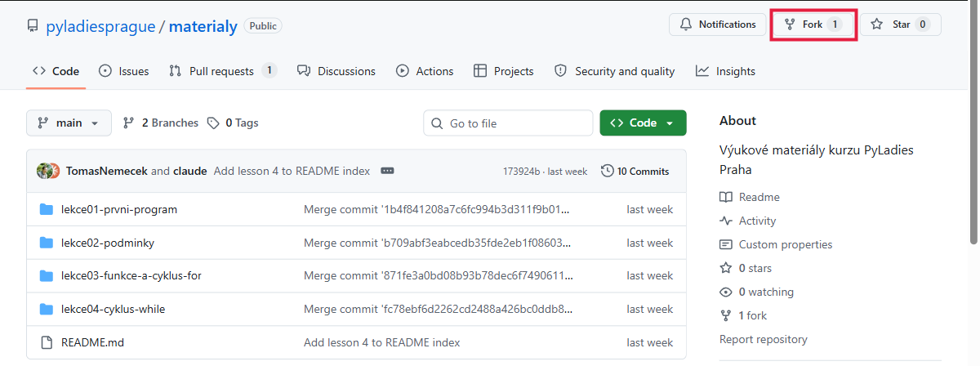
Task: Open commit hash 173924b
Action: 521,172
